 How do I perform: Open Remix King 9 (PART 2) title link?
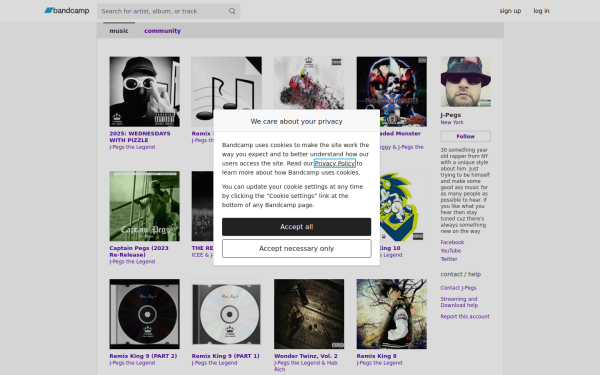pos(143,356)
